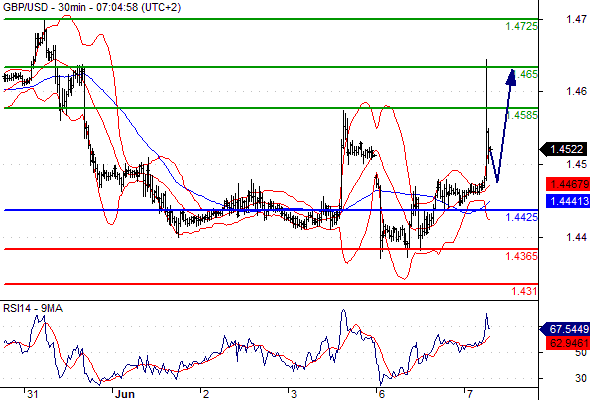Click the 31 date marker on time axis
The width and height of the screenshot is (590, 400).
tap(33, 394)
